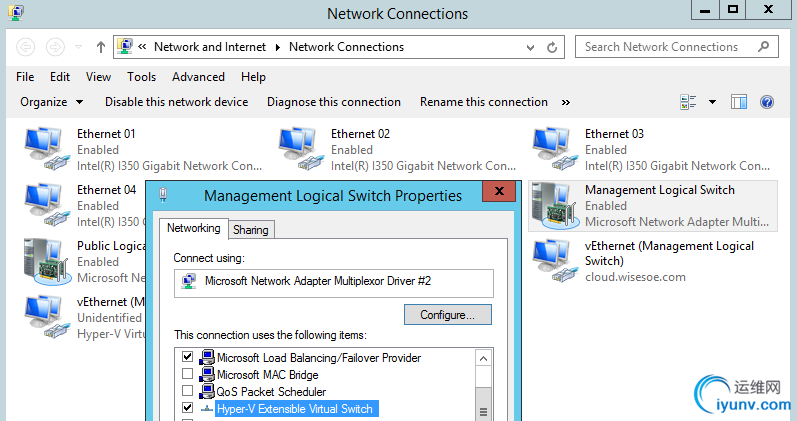Click the Load Balancing/Failover Provider icon
The image size is (797, 421).
pyautogui.click(x=206, y=357)
